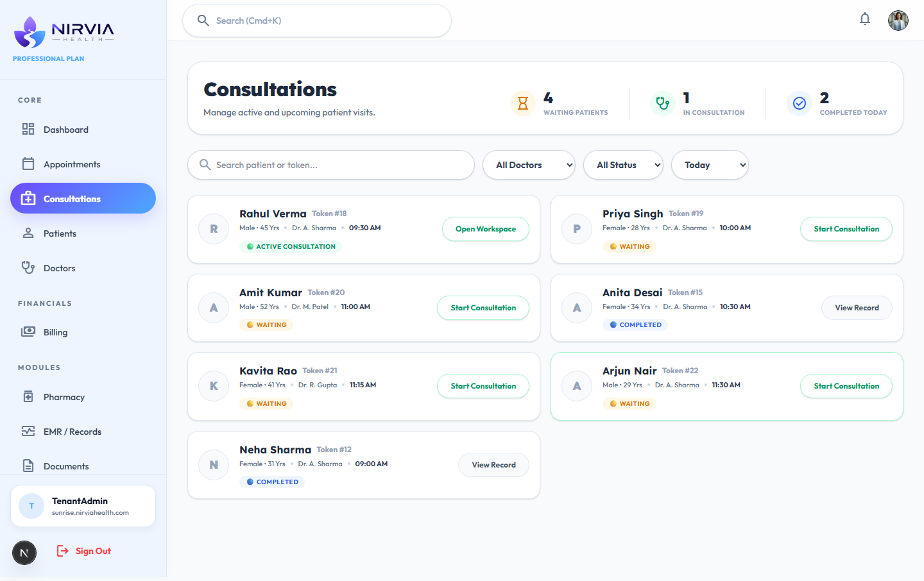This screenshot has height=581, width=924.
Task: Expand the All Doctors dropdown
Action: [x=529, y=165]
